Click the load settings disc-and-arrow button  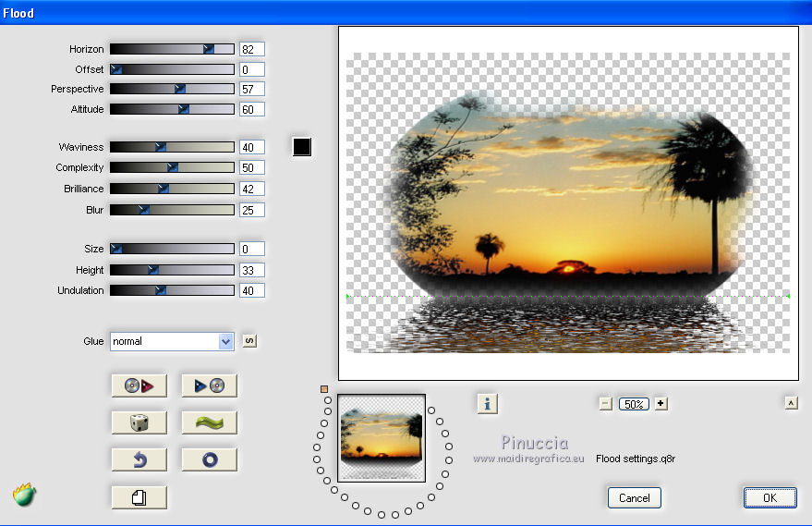pyautogui.click(x=139, y=385)
